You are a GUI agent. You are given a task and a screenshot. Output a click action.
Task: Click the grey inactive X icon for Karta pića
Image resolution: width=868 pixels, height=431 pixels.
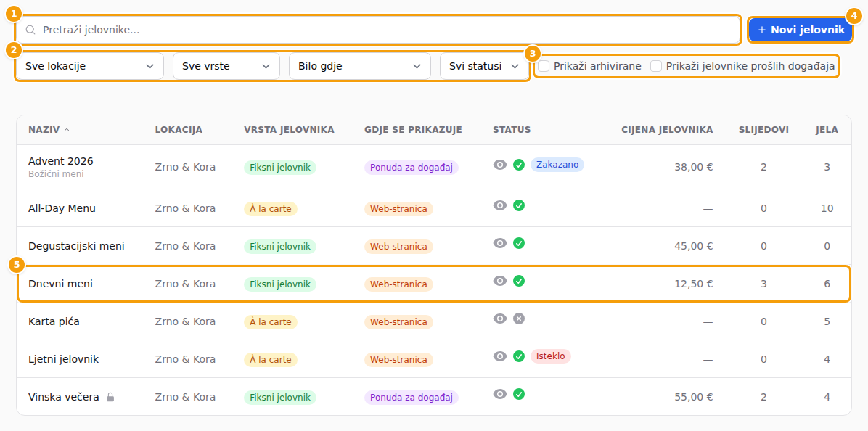click(x=519, y=318)
